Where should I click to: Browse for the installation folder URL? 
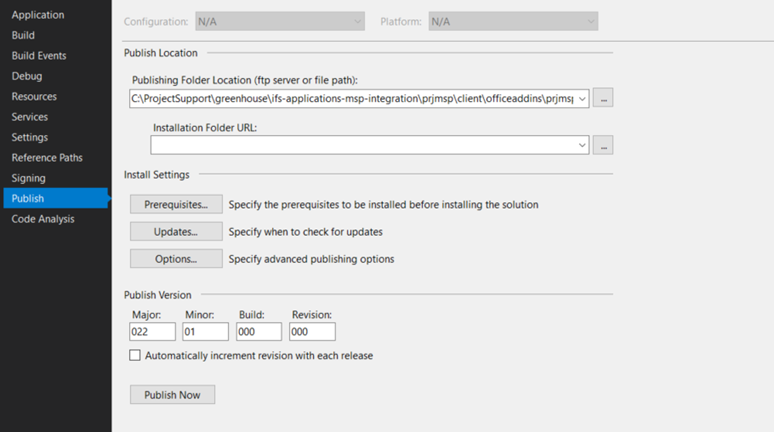click(x=602, y=146)
